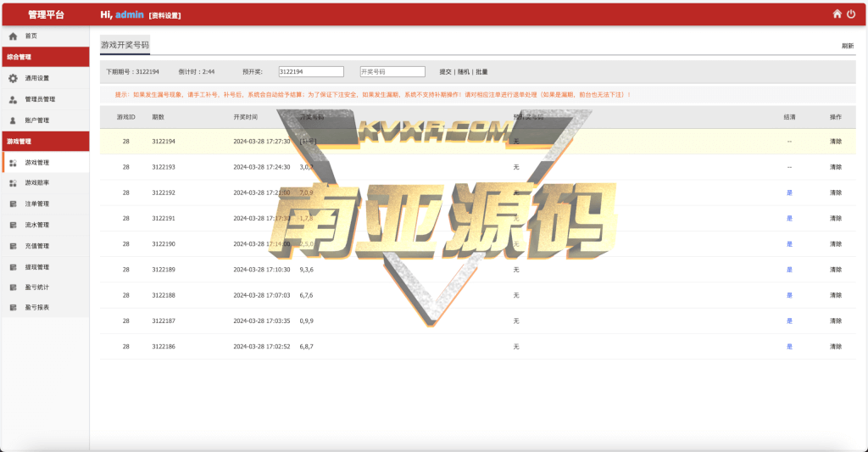This screenshot has height=452, width=868.
Task: Click draw result 6,8,7
Action: (307, 347)
